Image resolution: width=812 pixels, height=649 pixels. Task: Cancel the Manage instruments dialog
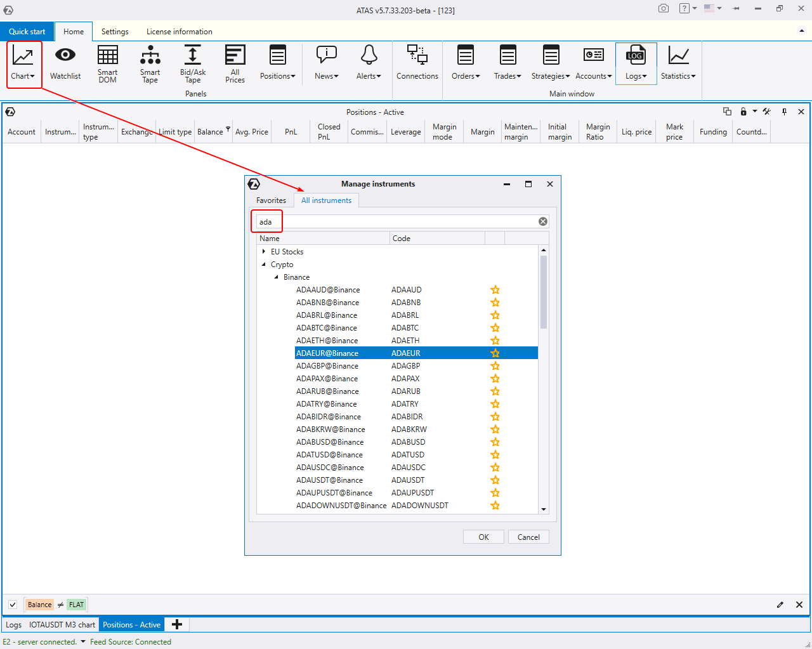[x=528, y=537]
